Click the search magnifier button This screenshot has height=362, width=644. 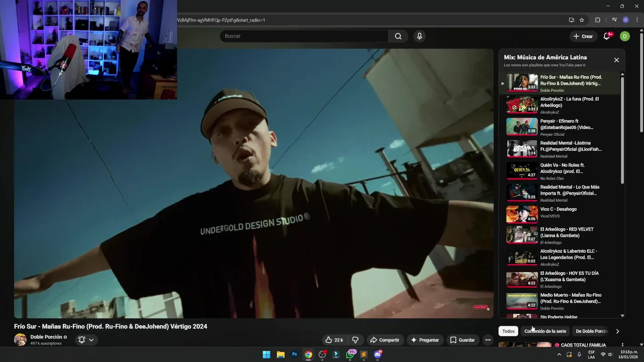coord(398,36)
